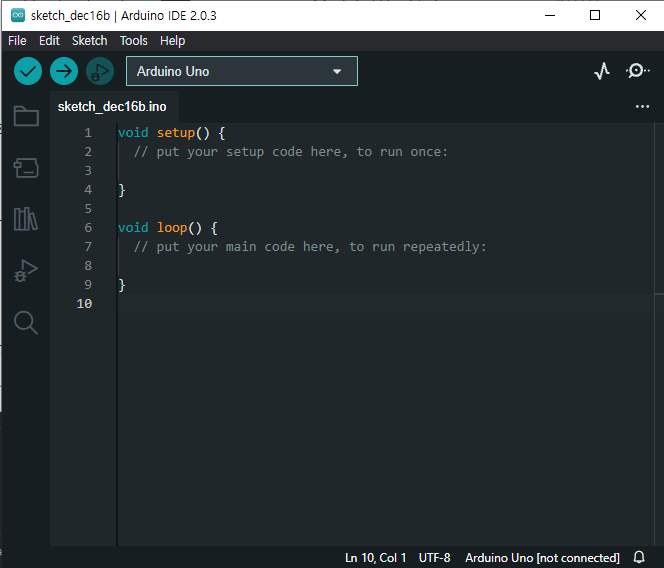This screenshot has width=664, height=568.
Task: Click the notifications bell icon
Action: [x=639, y=557]
